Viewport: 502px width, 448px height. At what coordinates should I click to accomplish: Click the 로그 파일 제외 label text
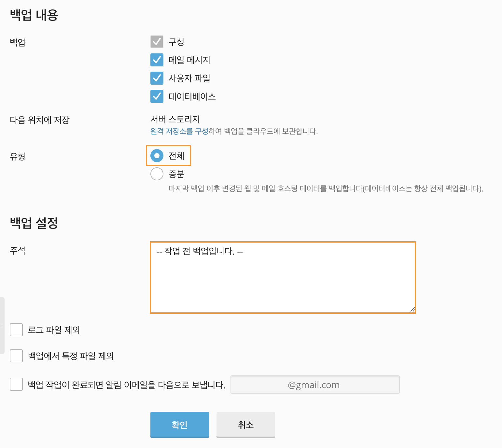pyautogui.click(x=54, y=330)
